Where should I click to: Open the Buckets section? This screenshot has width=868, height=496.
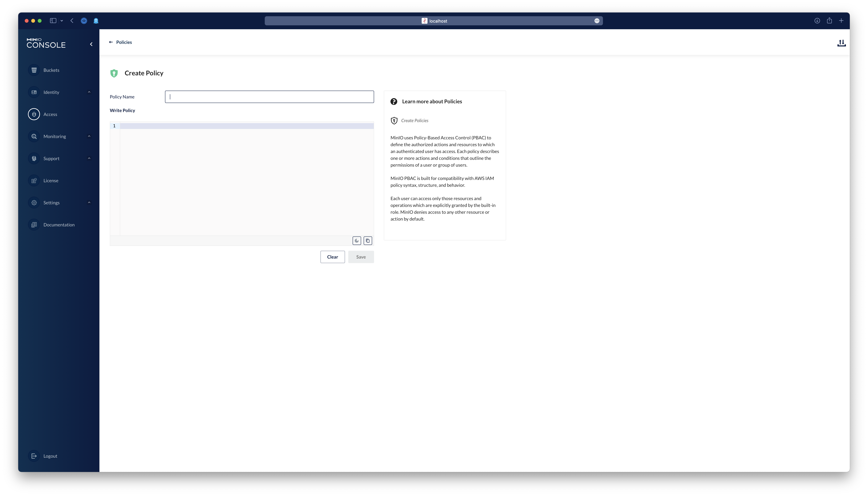51,70
